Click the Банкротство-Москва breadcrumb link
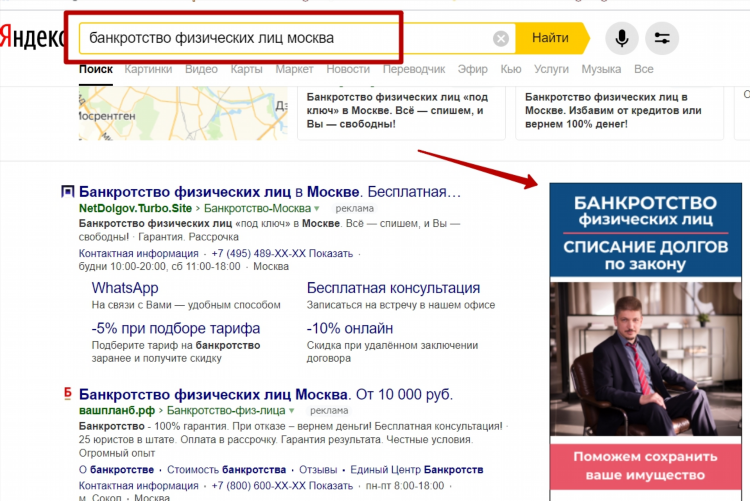 (x=257, y=209)
